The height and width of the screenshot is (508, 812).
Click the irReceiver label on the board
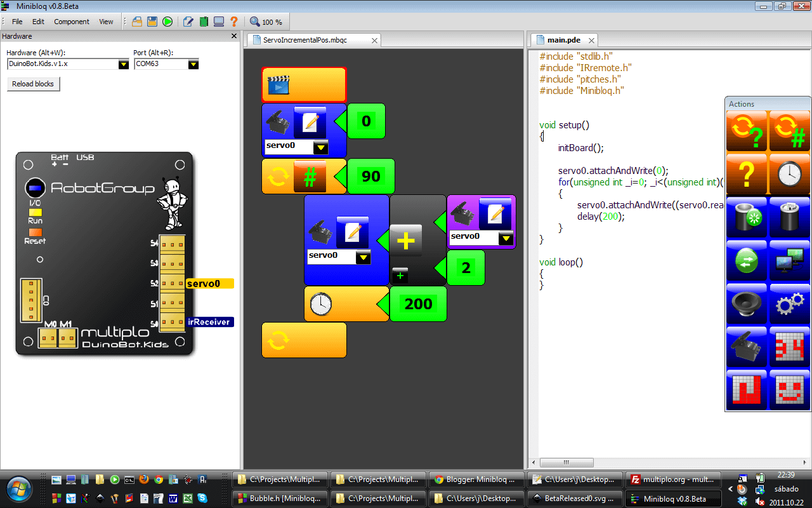pos(210,322)
